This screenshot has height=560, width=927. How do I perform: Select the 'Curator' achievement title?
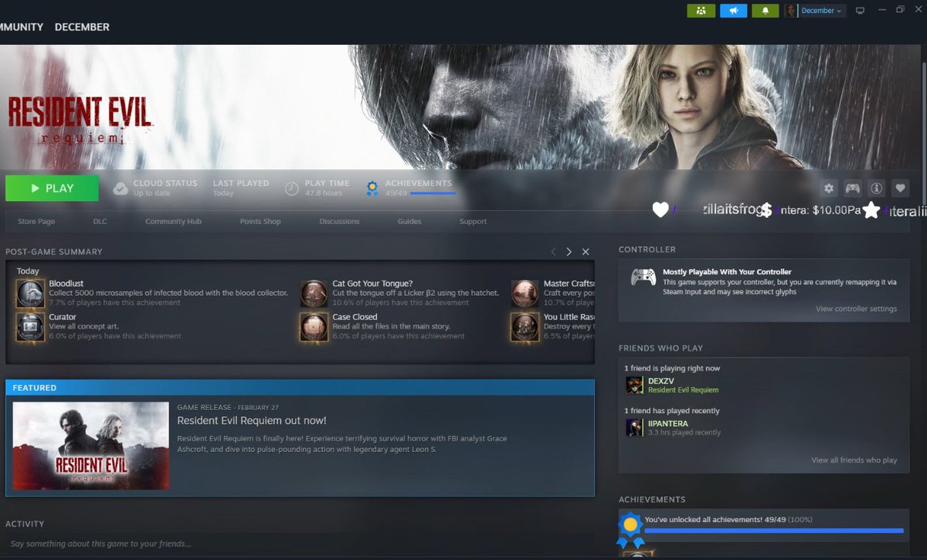click(x=63, y=317)
